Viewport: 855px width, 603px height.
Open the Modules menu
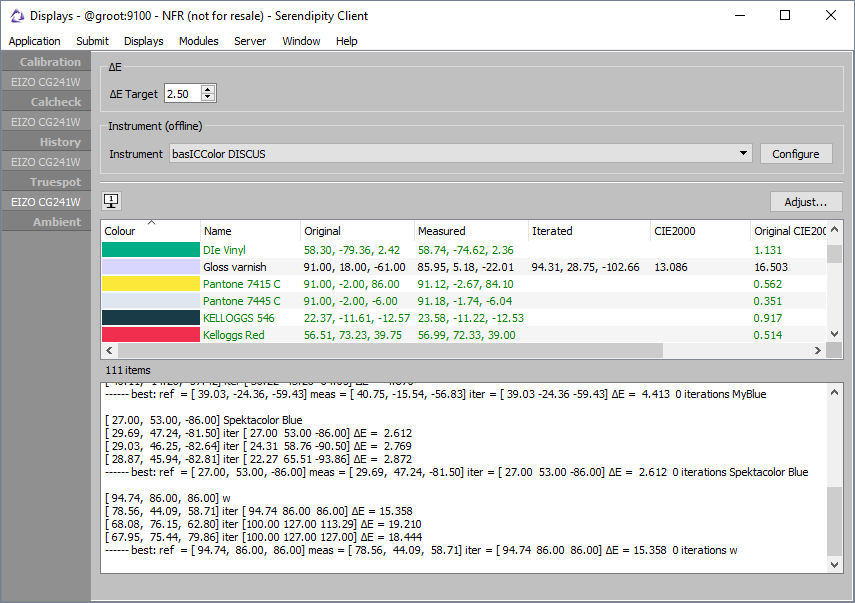click(198, 41)
